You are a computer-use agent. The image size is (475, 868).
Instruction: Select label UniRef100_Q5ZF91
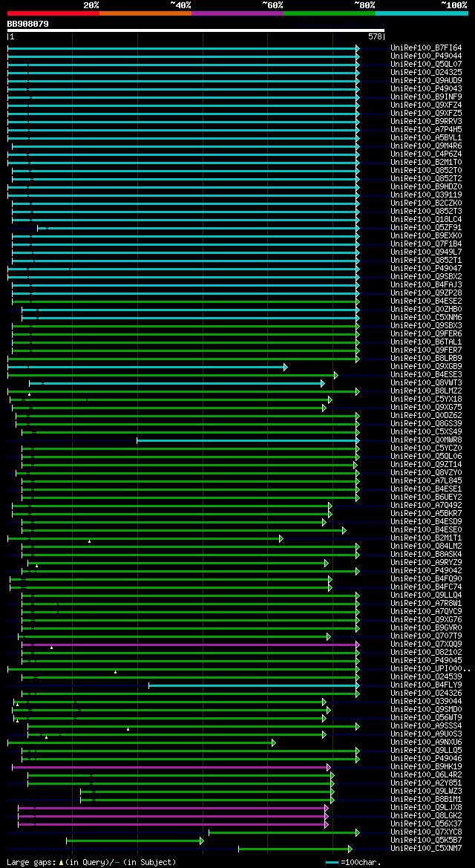426,227
